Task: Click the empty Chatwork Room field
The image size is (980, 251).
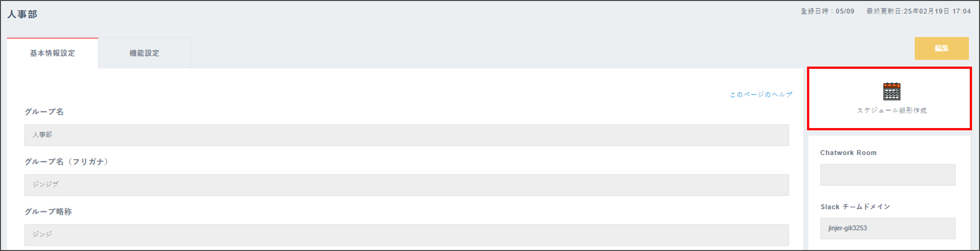Action: (x=887, y=175)
